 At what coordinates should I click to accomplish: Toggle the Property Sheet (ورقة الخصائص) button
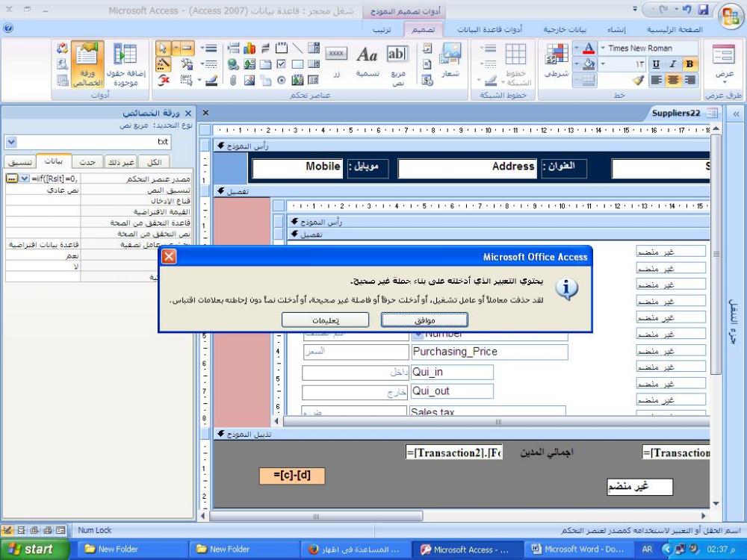click(x=87, y=64)
